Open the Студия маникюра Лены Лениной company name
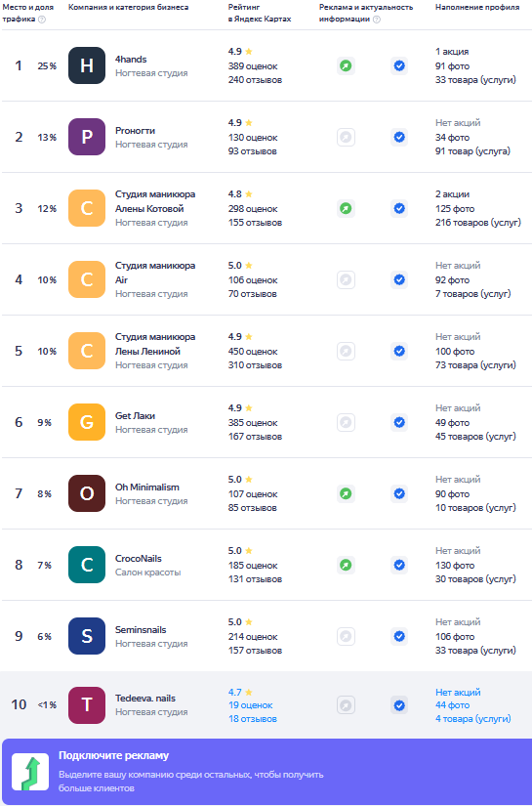This screenshot has height=806, width=532. (x=155, y=344)
